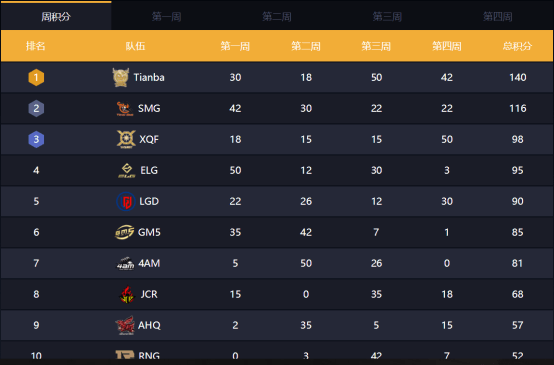The width and height of the screenshot is (554, 365).
Task: Select the XQF team emblem
Action: click(126, 139)
